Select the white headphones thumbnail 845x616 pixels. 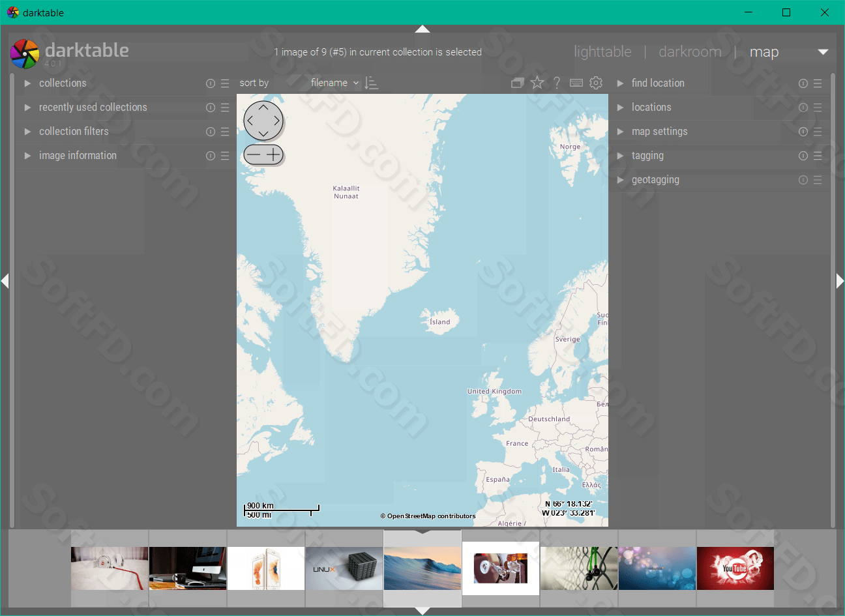pyautogui.click(x=110, y=568)
